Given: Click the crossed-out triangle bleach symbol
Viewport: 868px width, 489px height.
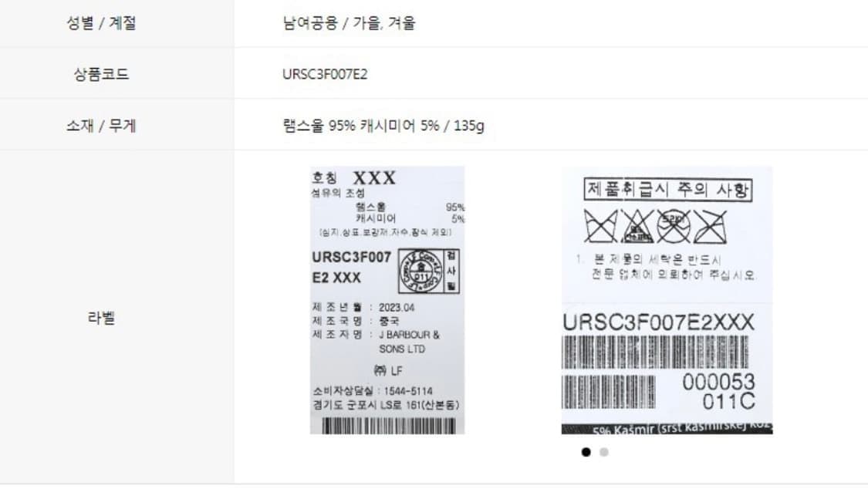Looking at the screenshot, I should [x=638, y=226].
